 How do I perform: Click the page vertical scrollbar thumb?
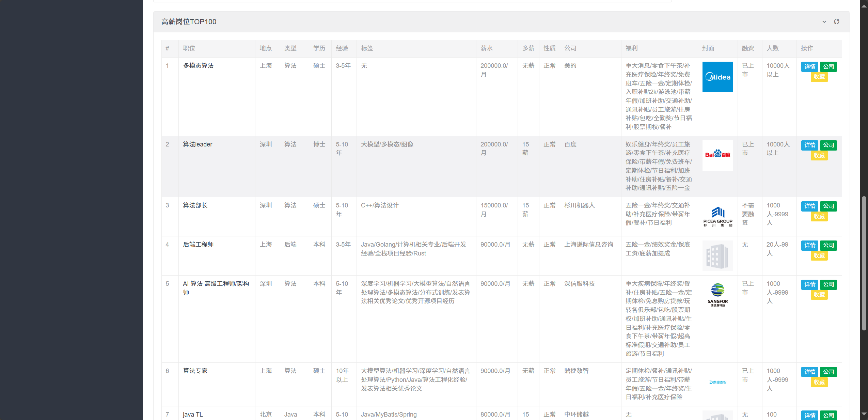click(x=864, y=262)
